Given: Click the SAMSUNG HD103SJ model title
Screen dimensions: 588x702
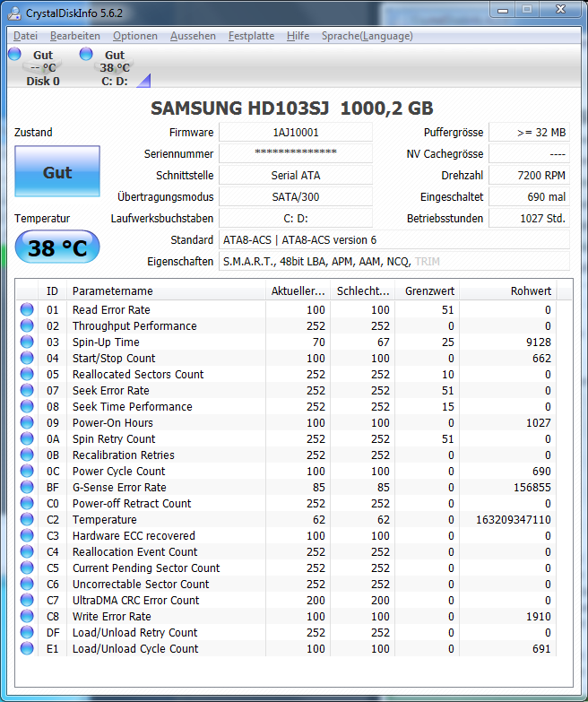Looking at the screenshot, I should point(292,108).
